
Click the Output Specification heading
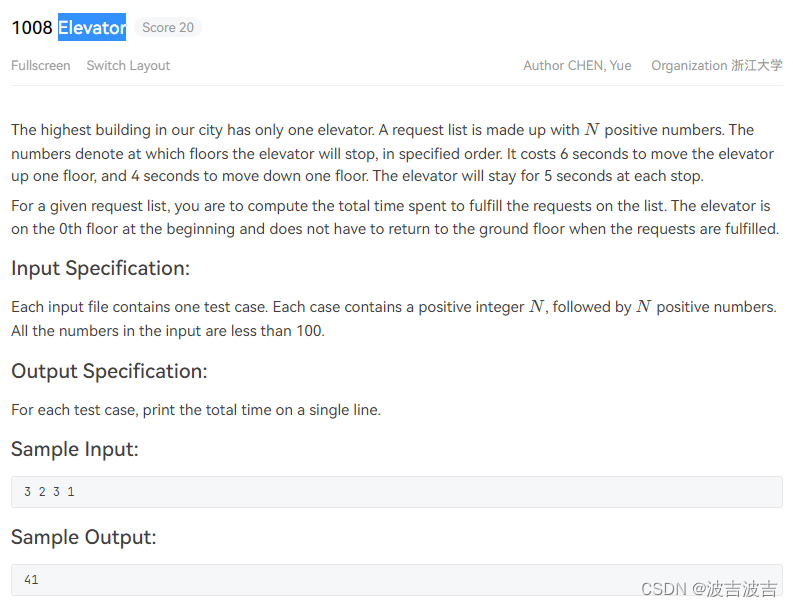tap(109, 371)
